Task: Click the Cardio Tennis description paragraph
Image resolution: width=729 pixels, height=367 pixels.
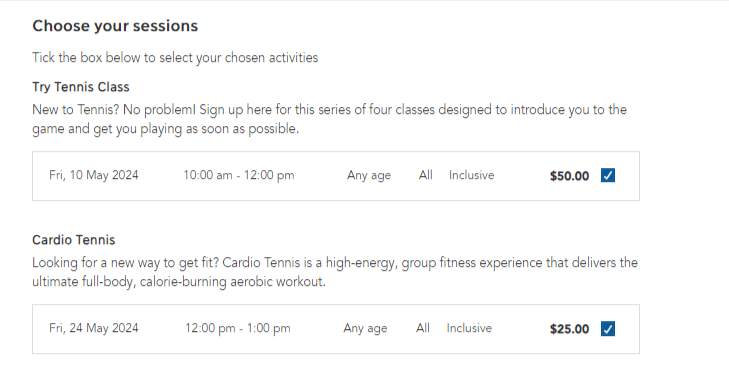Action: click(335, 272)
